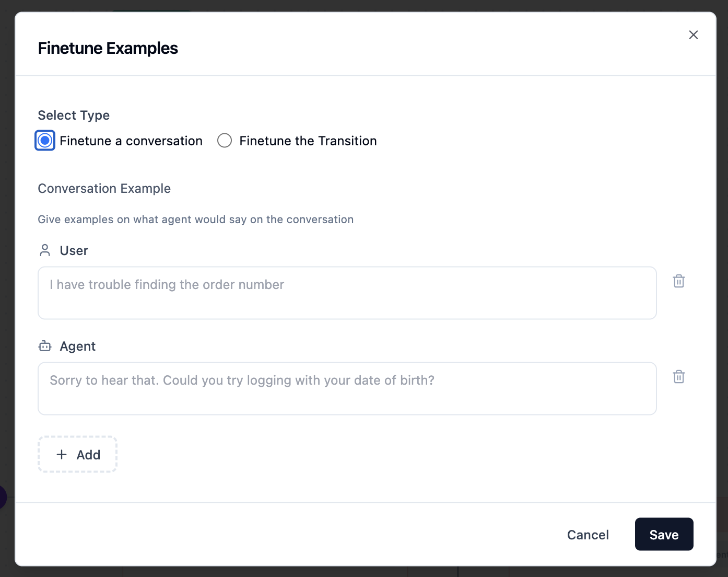Click the plus icon inside the Add button
The image size is (728, 577).
click(x=62, y=454)
